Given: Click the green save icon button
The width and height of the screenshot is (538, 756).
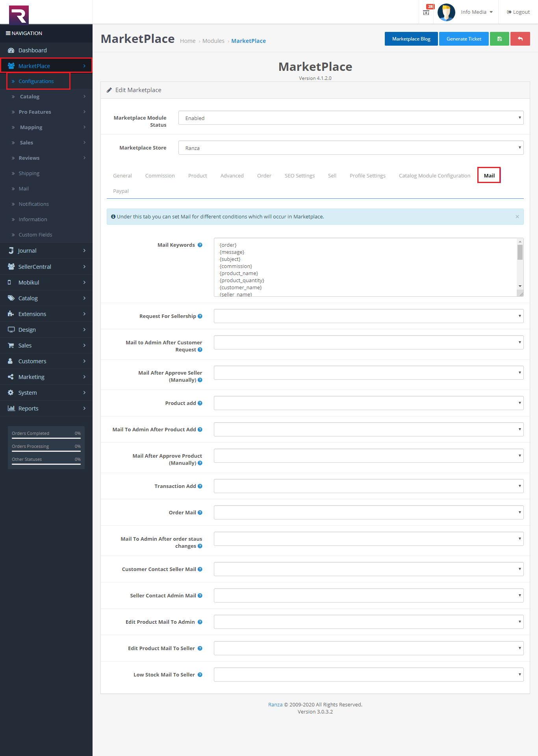Looking at the screenshot, I should 499,39.
